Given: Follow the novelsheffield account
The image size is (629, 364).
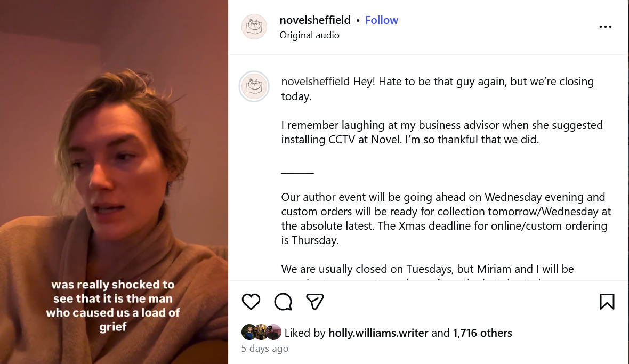Looking at the screenshot, I should [381, 20].
